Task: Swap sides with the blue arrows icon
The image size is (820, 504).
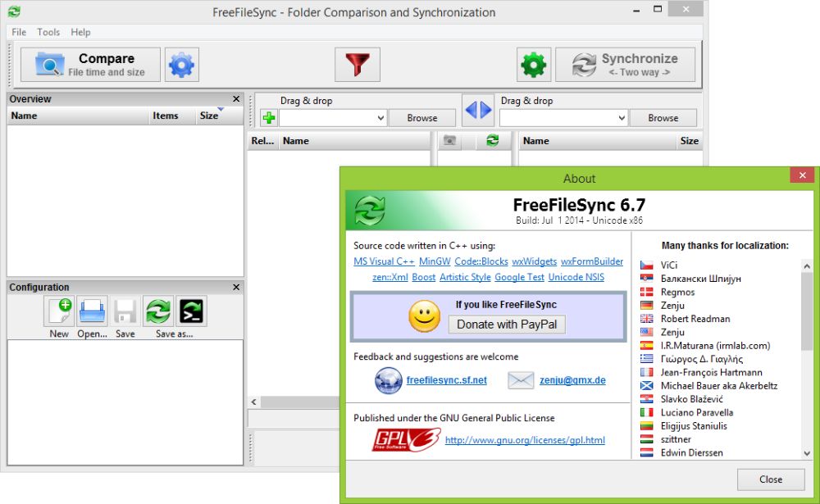Action: pyautogui.click(x=478, y=110)
